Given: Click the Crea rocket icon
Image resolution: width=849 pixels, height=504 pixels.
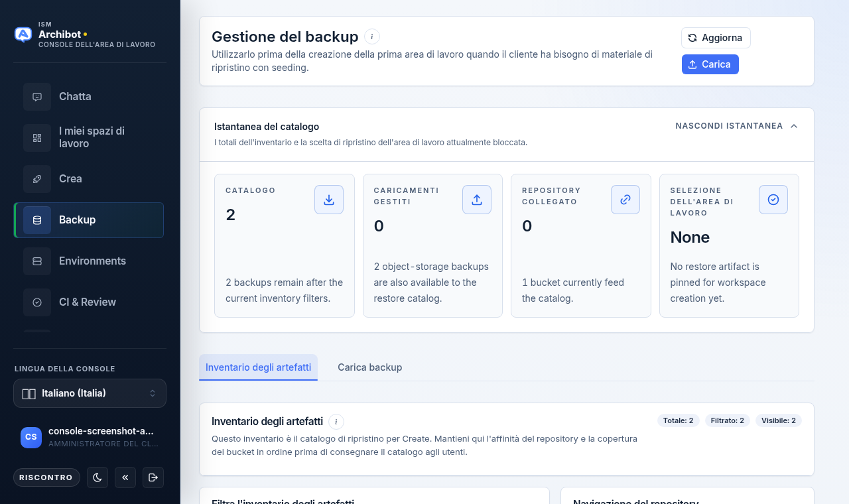Looking at the screenshot, I should (x=37, y=179).
